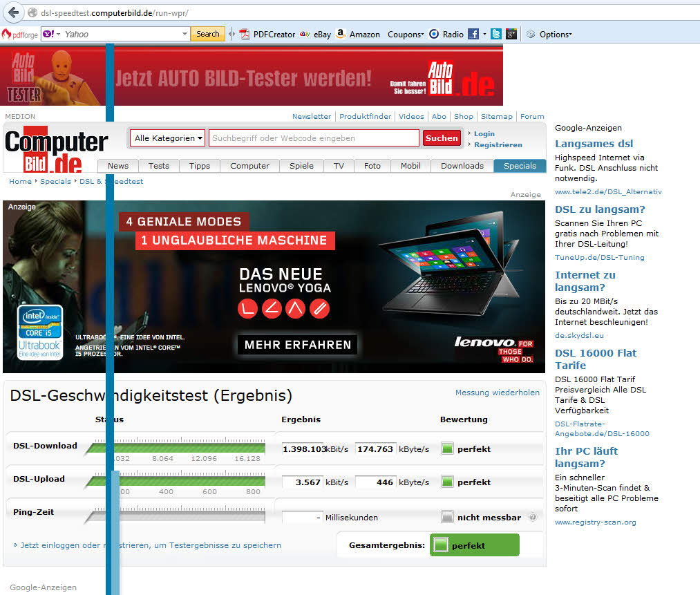Viewport: 700px width, 595px height.
Task: Click the Facebook toolbar icon
Action: (473, 34)
